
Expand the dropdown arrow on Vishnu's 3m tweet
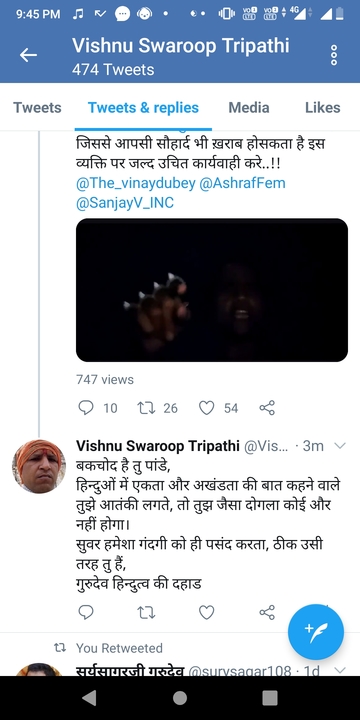pos(340,445)
